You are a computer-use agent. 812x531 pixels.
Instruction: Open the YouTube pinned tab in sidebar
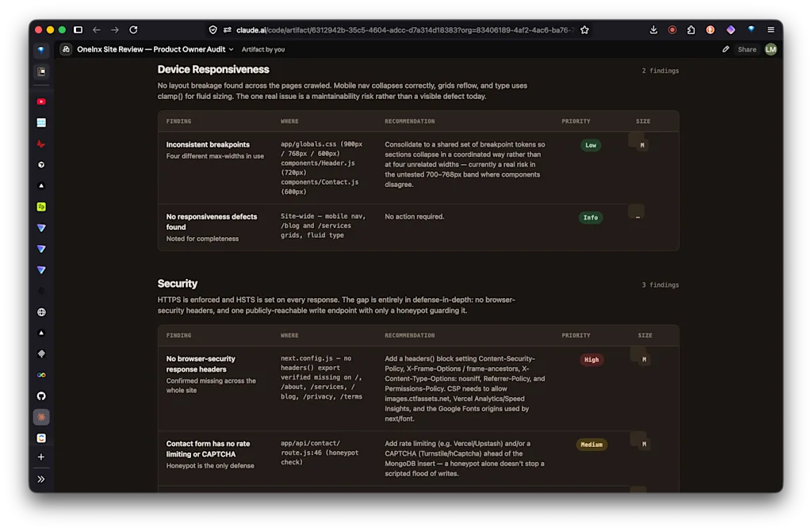coord(41,101)
